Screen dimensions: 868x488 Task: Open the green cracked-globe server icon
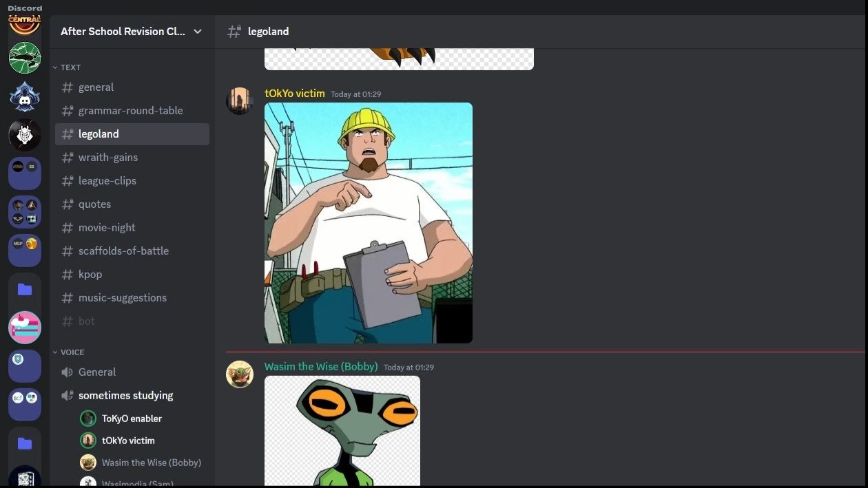coord(25,58)
